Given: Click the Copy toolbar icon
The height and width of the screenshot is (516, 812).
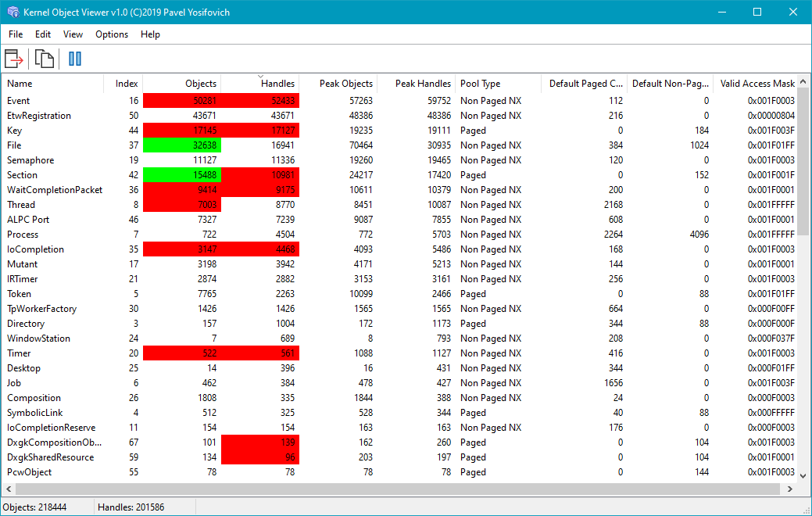Looking at the screenshot, I should 45,59.
